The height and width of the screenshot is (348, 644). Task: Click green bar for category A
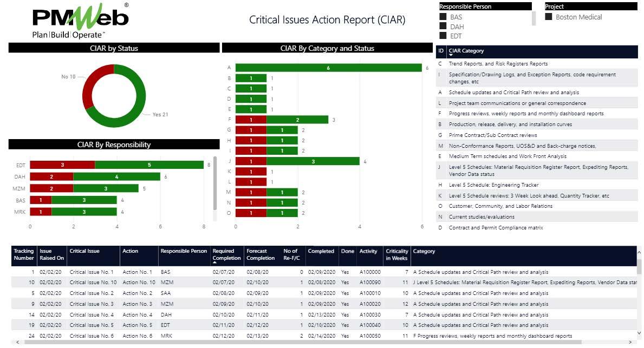pyautogui.click(x=328, y=68)
